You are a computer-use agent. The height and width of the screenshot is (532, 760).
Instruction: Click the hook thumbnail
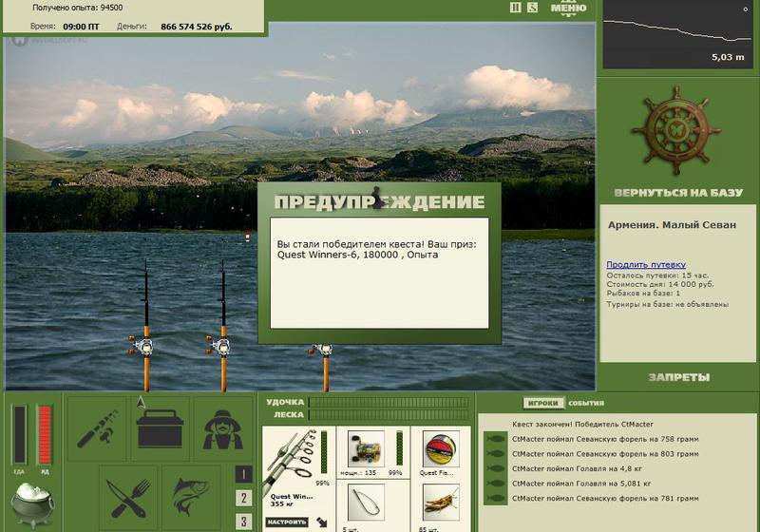[x=366, y=503]
